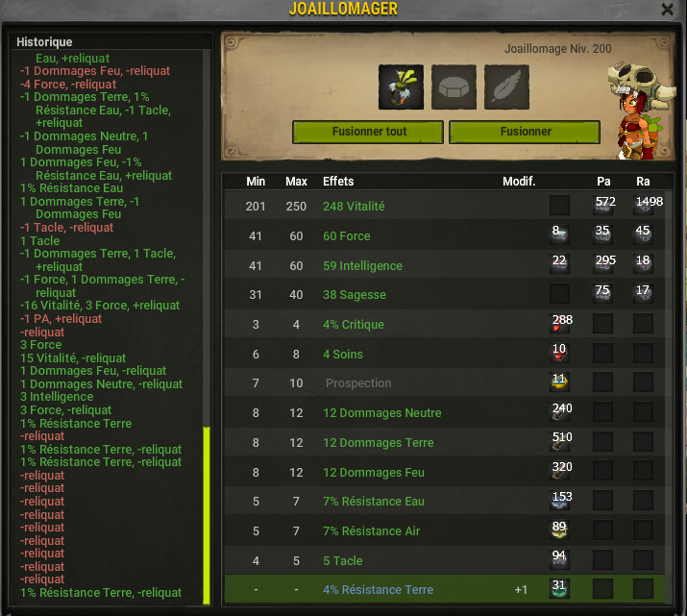Click the Fusionner tout button
Screen dimensions: 687x616
(x=368, y=132)
